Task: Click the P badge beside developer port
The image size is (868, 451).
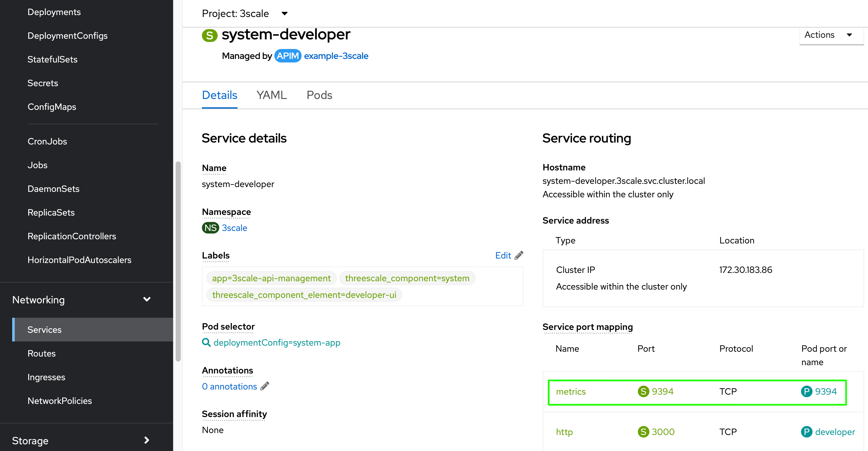Action: pos(806,432)
